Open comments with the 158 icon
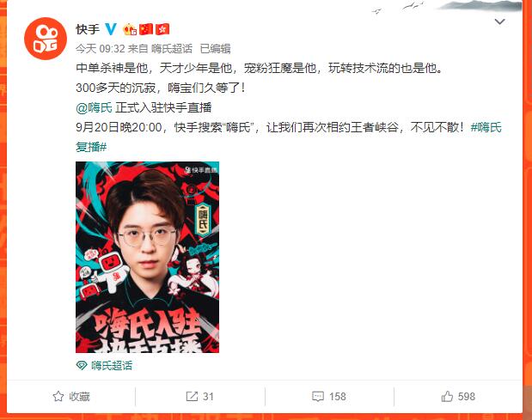The image size is (532, 420). [x=318, y=396]
